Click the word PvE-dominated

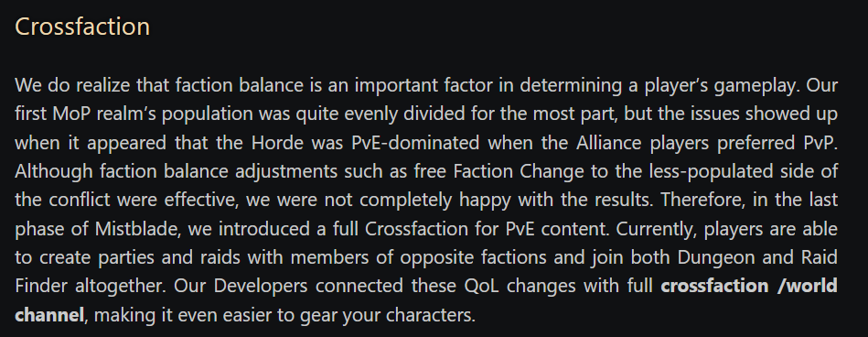(415, 143)
